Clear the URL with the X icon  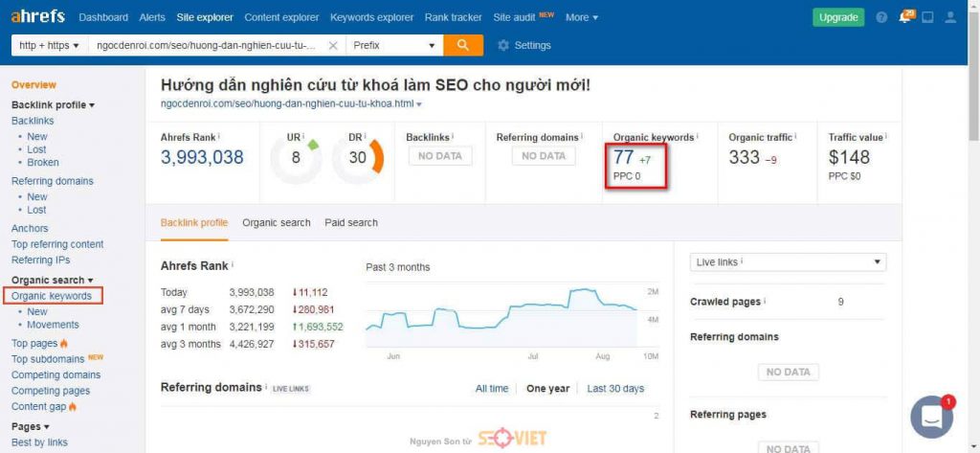point(333,45)
